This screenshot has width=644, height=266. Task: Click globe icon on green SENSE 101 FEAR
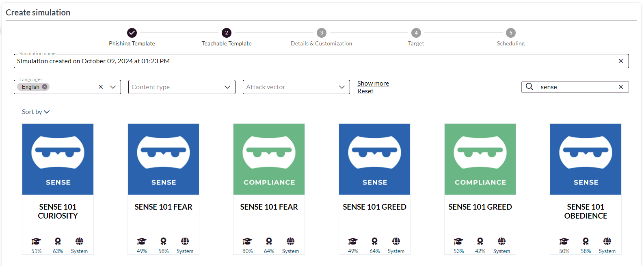(290, 241)
